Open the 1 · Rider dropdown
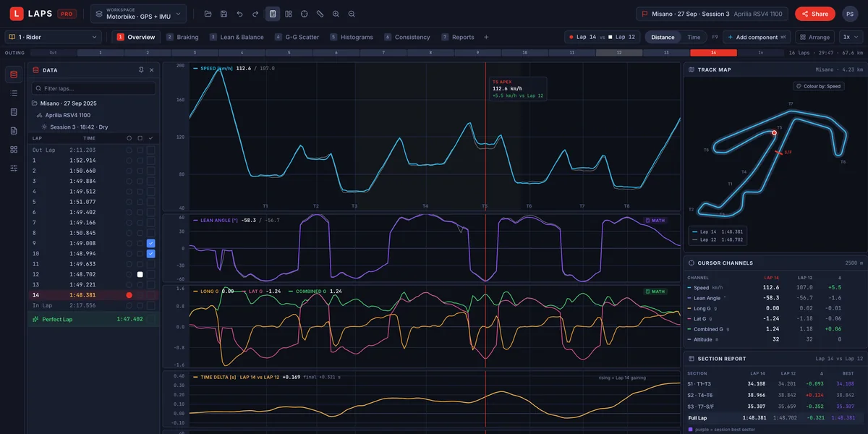This screenshot has width=868, height=434. coord(53,37)
